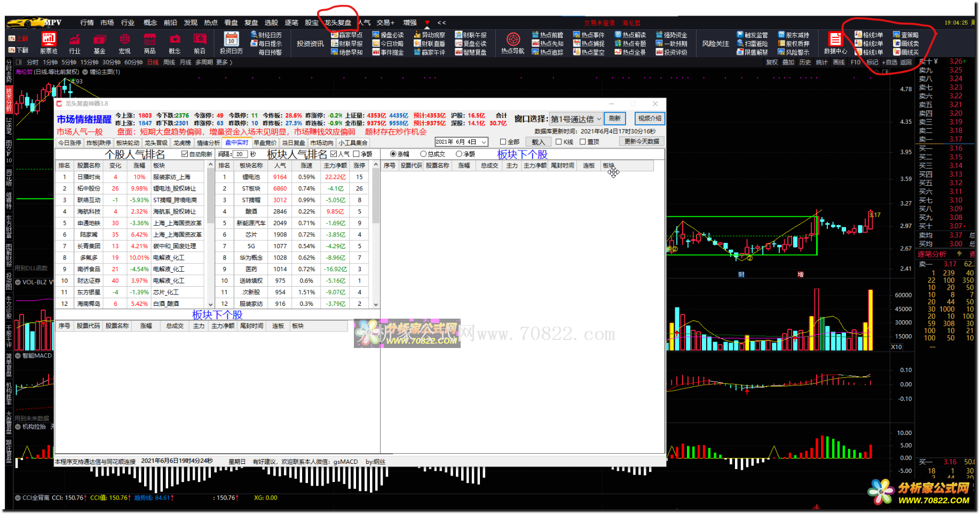Switch to the 小工具集合 tab
980x514 pixels.
[353, 143]
